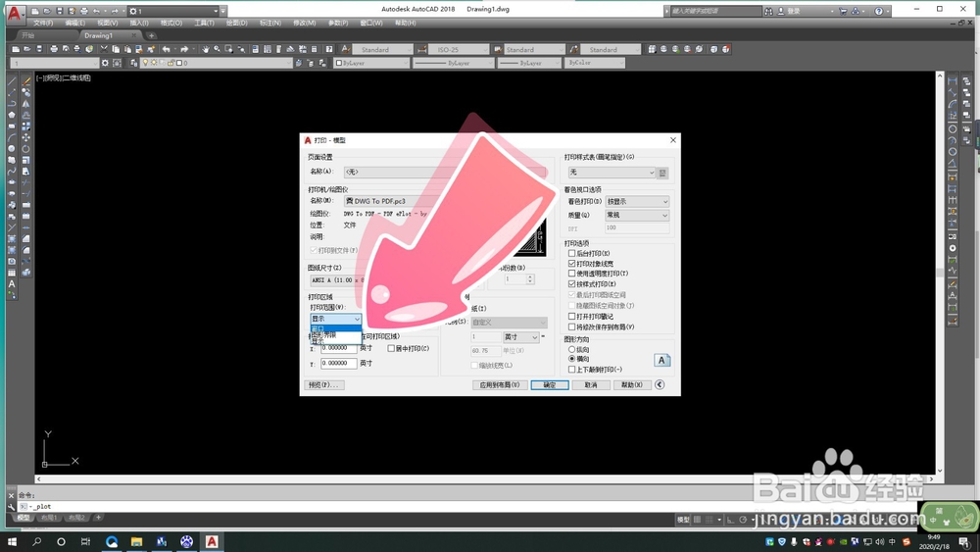The width and height of the screenshot is (980, 552).
Task: Click the Text Style icon before first Standard dropdown
Action: click(x=346, y=49)
